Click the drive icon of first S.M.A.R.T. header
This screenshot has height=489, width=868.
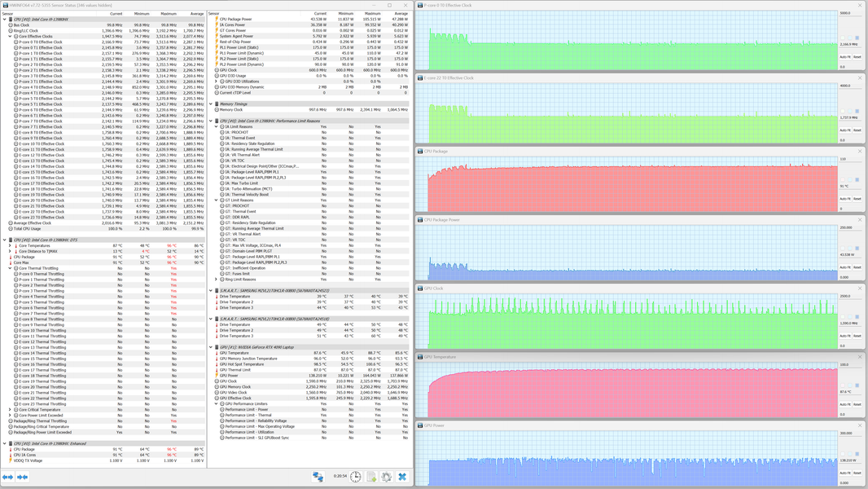click(217, 291)
